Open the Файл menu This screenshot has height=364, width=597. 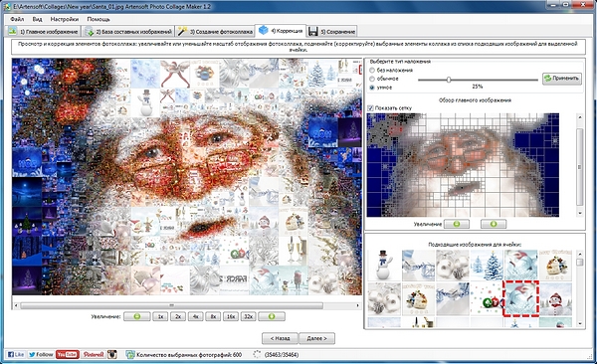(17, 19)
